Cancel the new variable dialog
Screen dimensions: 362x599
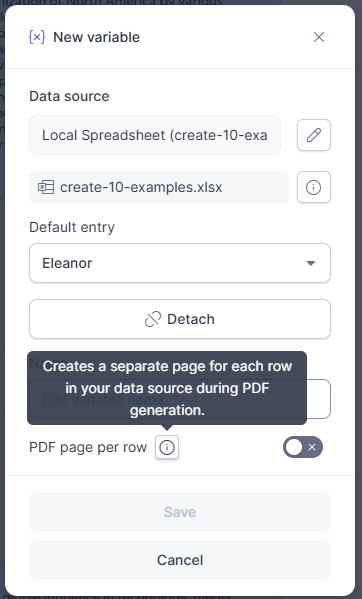(x=180, y=560)
